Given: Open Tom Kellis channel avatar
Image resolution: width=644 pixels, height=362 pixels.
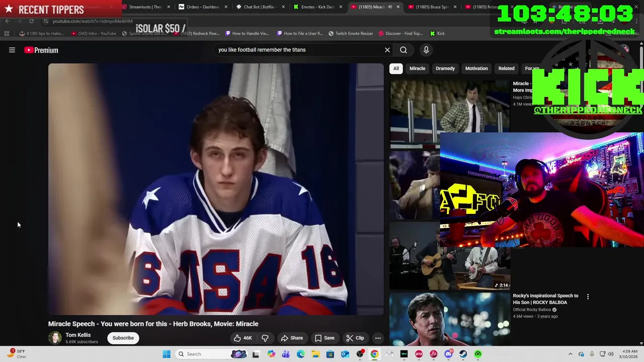Looking at the screenshot, I should [55, 338].
